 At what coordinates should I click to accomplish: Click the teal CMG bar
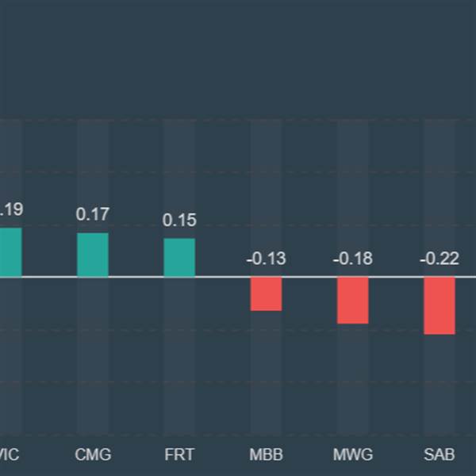click(93, 255)
